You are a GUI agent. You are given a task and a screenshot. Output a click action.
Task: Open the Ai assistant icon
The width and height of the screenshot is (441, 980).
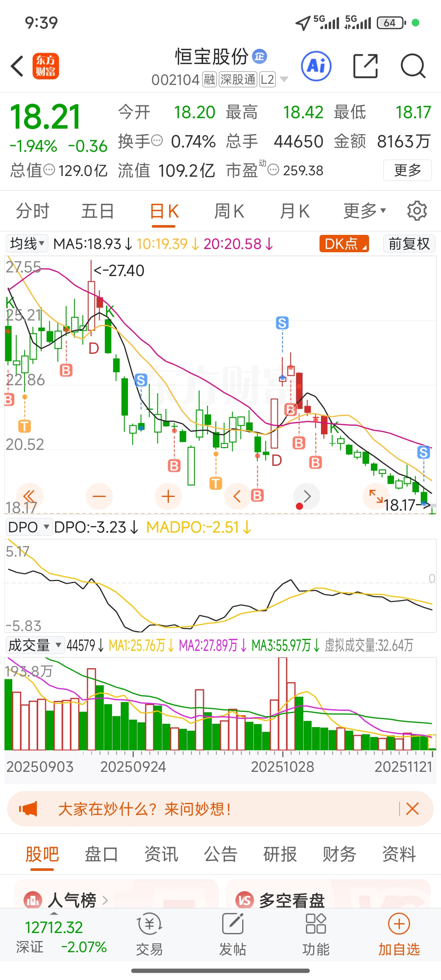[316, 66]
